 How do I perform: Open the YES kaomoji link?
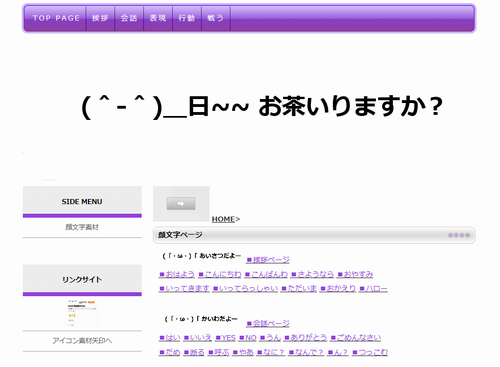coord(225,338)
